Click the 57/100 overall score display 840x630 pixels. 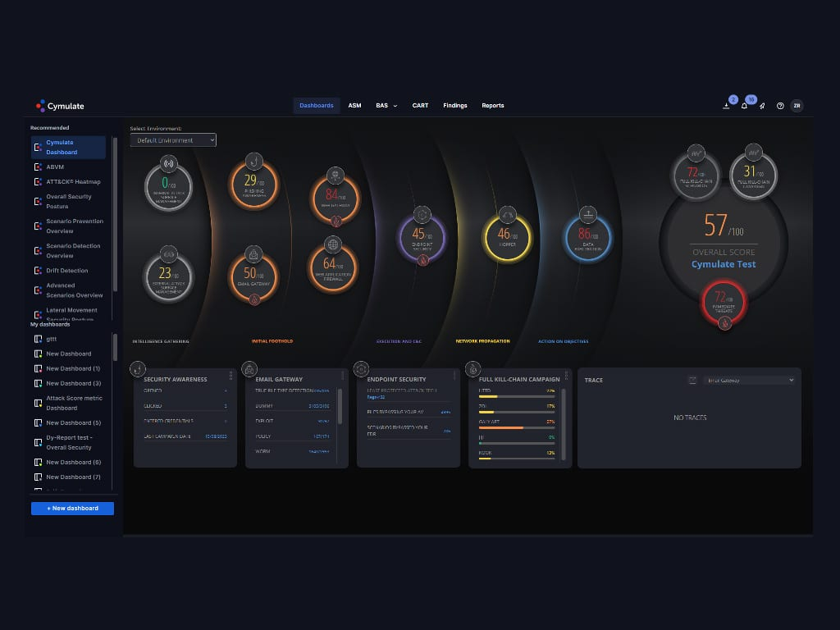[x=724, y=225]
